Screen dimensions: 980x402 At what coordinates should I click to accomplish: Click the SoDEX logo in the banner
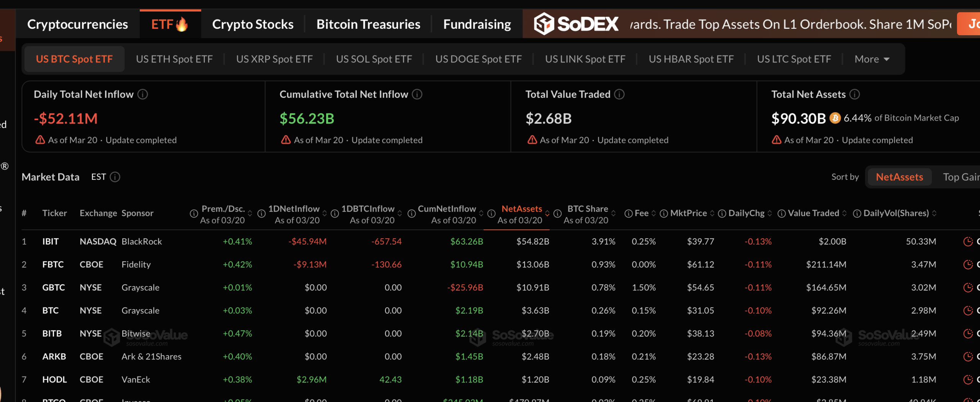(576, 24)
